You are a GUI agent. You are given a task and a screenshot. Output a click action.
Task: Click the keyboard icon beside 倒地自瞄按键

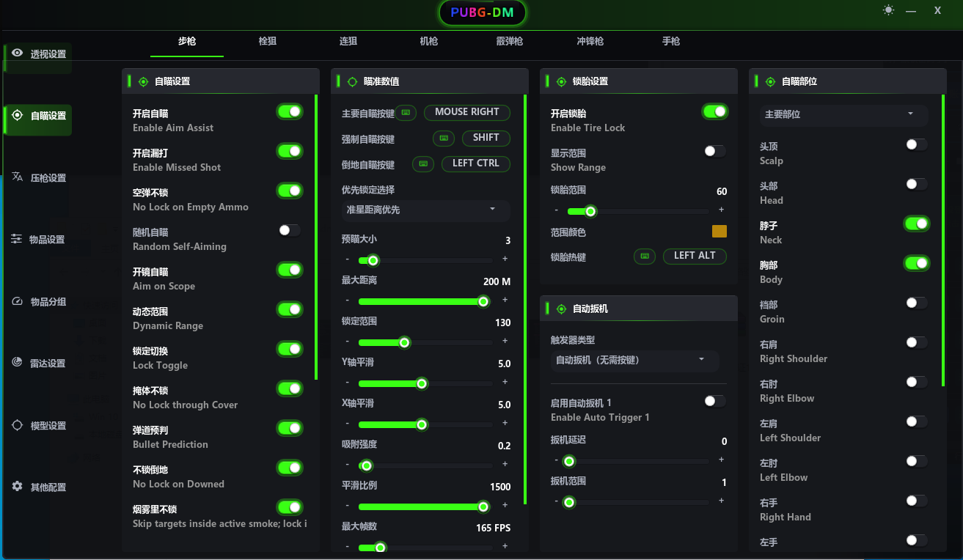423,163
